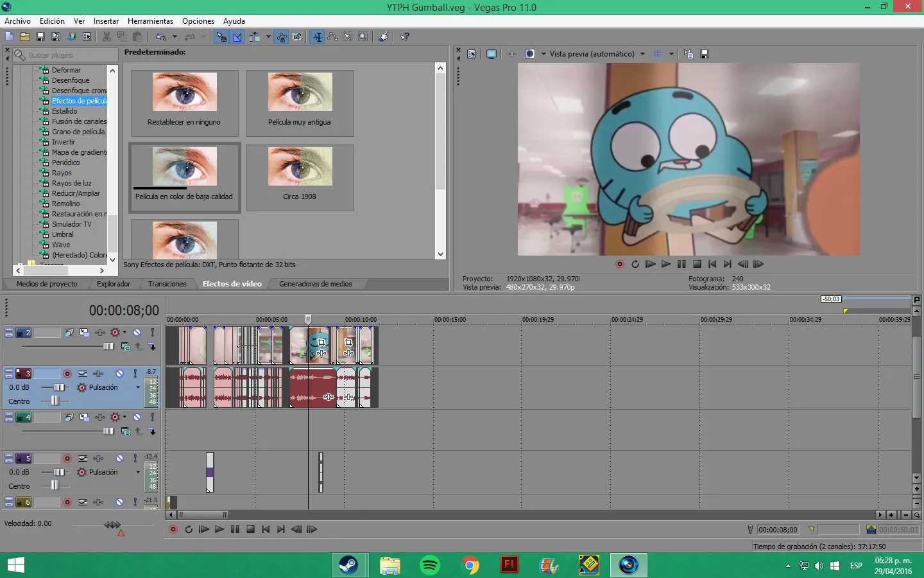Open Steam from the taskbar
The image size is (924, 578).
point(349,565)
